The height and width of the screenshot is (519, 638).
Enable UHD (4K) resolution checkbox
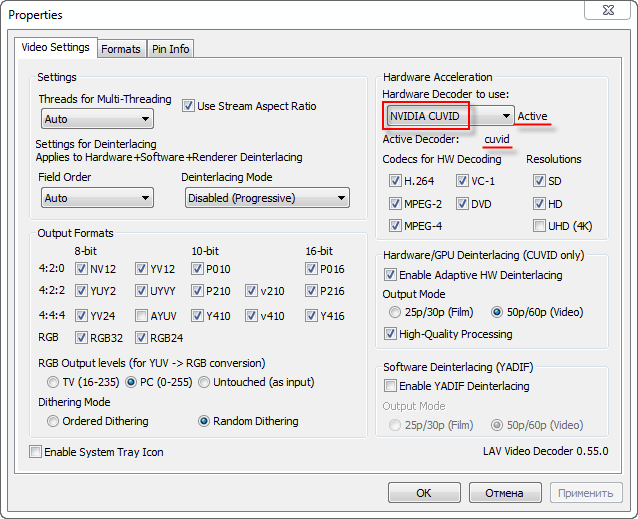coord(540,225)
